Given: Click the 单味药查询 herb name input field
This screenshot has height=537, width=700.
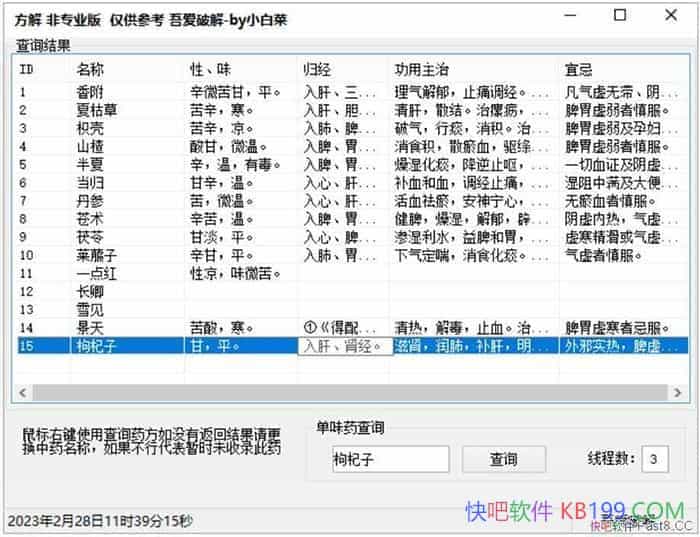Looking at the screenshot, I should point(391,460).
